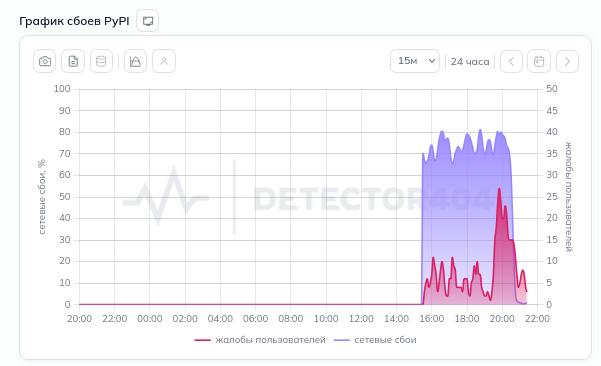The image size is (601, 366).
Task: Go to next period with right arrow
Action: (x=567, y=61)
